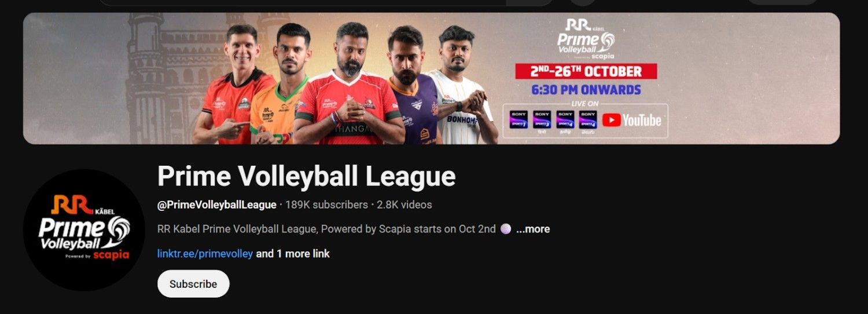868x314 pixels.
Task: Expand the channel description with ...more
Action: pyautogui.click(x=533, y=229)
